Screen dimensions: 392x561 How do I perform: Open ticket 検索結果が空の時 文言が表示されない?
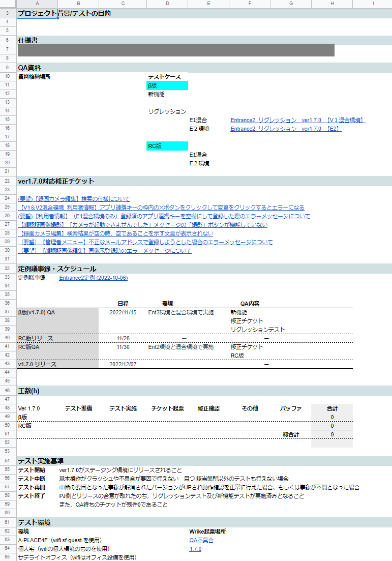point(115,233)
